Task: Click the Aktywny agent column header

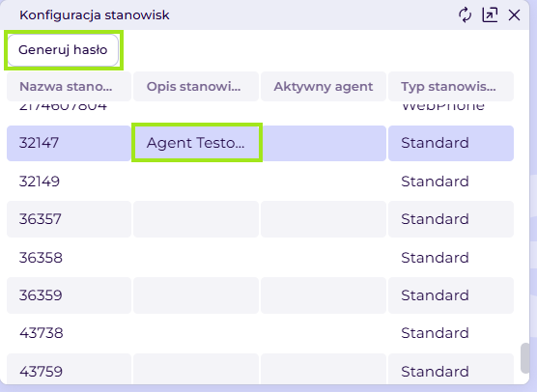Action: pos(324,86)
